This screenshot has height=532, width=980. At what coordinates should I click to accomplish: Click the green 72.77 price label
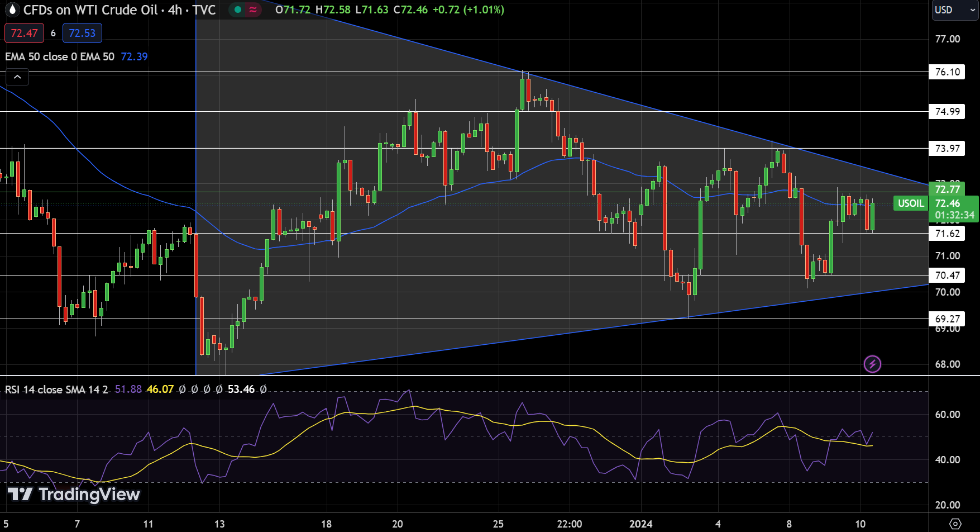[948, 189]
